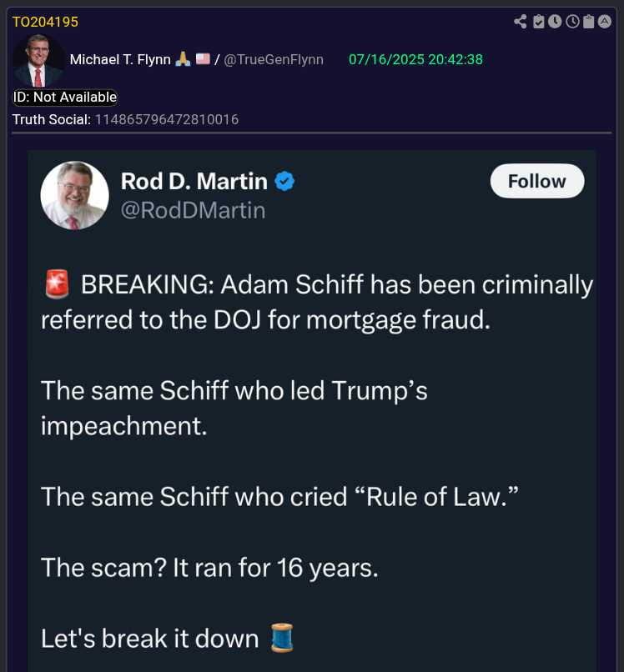Screen dimensions: 624x672
Task: Click the circled letter A icon
Action: [x=605, y=22]
